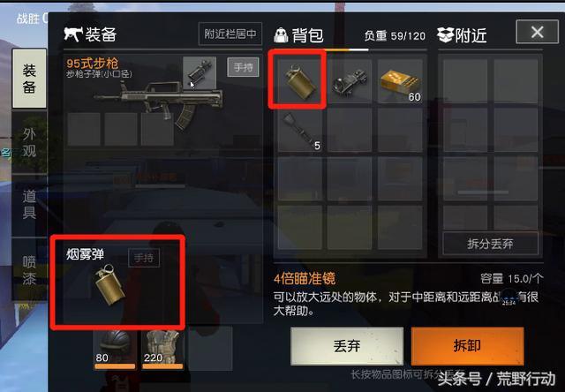Screen dimensions: 565x392
Task: Select the 4x scope in the backpack
Action: (350, 81)
